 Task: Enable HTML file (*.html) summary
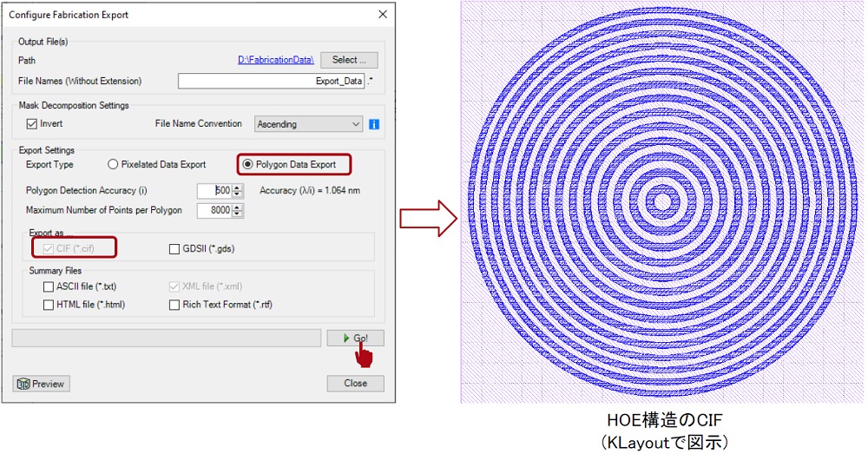[x=49, y=305]
